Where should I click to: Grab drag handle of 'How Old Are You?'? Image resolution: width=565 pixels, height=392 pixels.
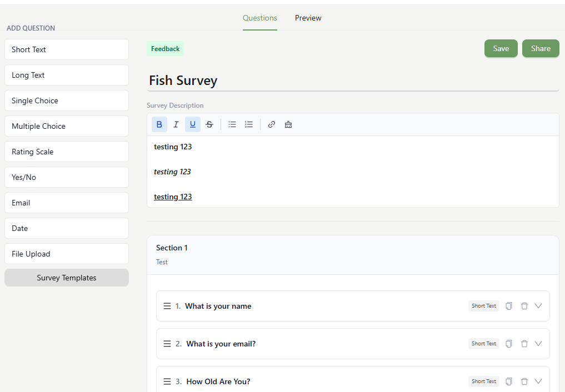tap(167, 381)
